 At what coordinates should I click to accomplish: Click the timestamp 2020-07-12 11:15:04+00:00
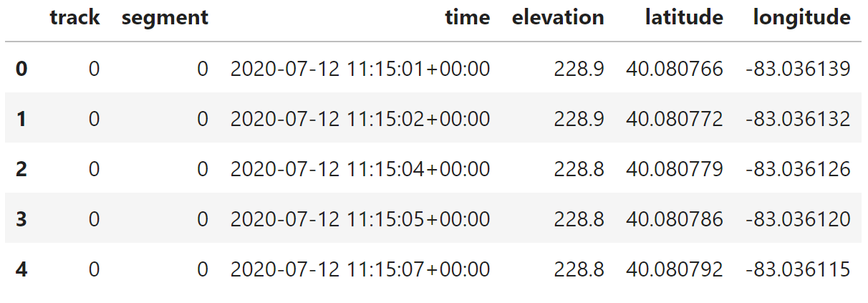[360, 169]
